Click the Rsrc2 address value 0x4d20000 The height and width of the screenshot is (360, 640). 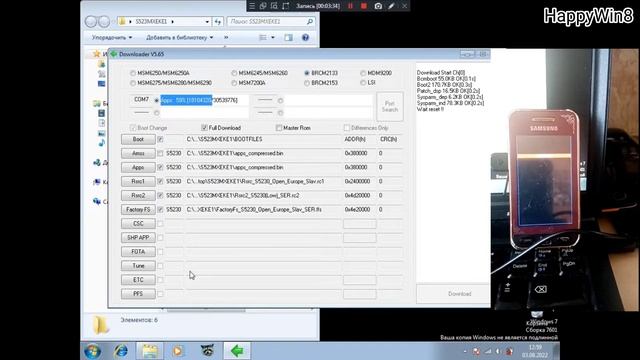pyautogui.click(x=357, y=196)
